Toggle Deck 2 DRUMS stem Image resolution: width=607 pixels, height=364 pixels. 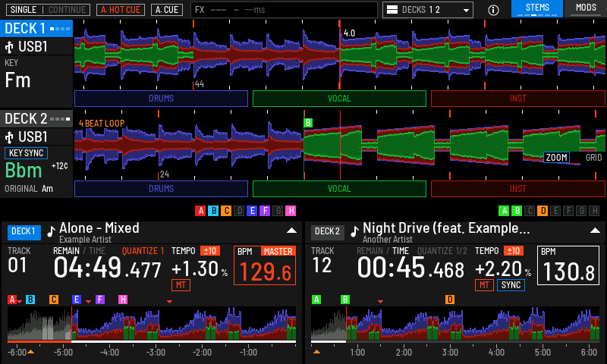161,189
